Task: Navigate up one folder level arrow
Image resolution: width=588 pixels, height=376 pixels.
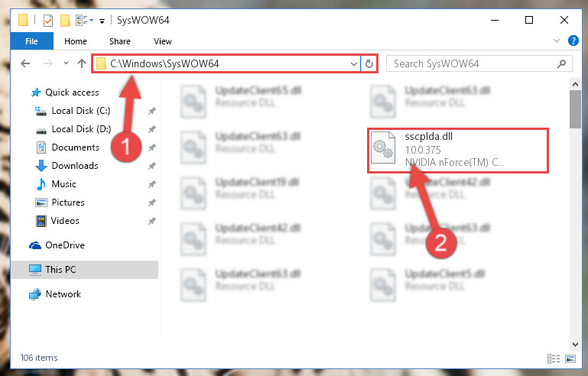Action: [x=82, y=63]
